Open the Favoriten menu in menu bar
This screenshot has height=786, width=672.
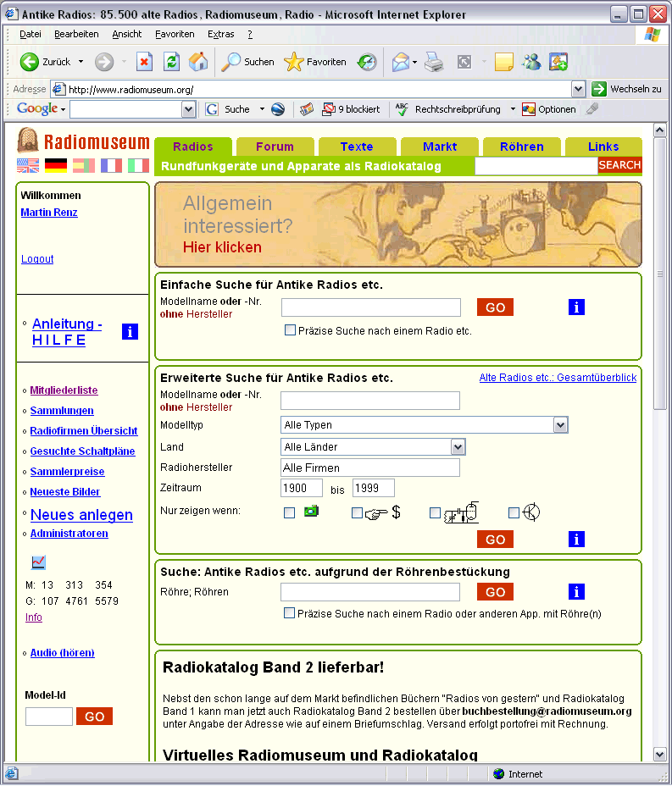point(175,34)
